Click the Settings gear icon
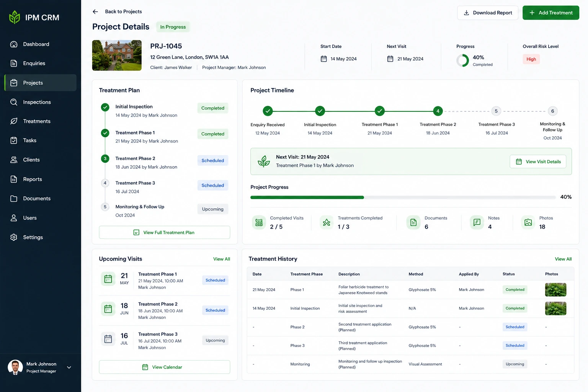This screenshot has width=588, height=392. (14, 237)
